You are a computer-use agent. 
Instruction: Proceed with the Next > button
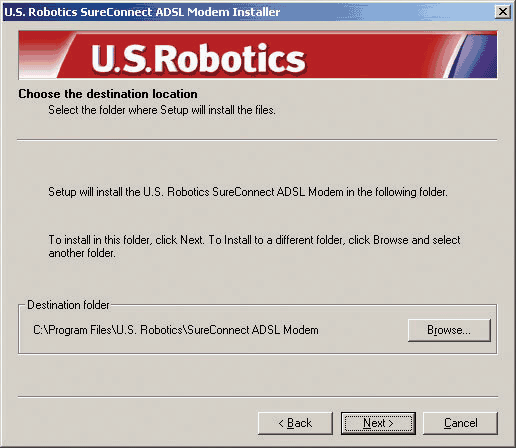[x=378, y=423]
